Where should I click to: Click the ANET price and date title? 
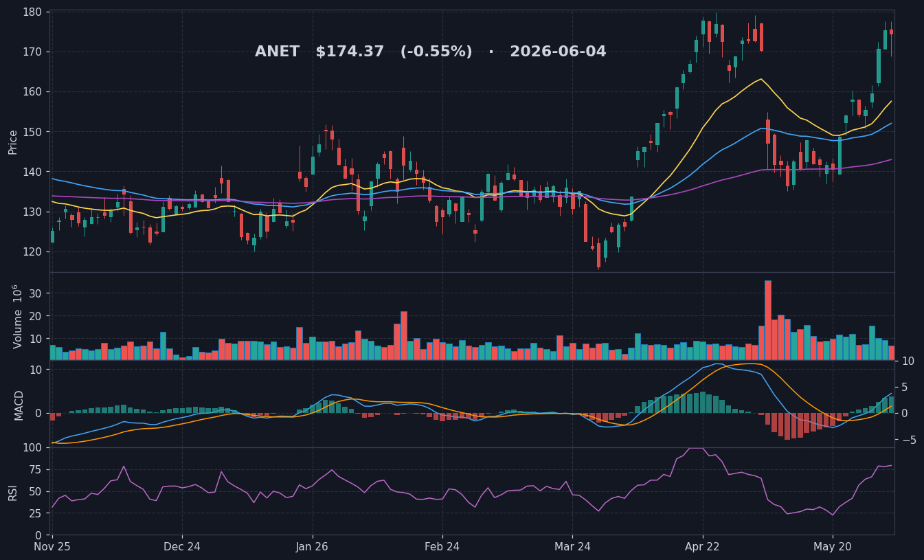(x=431, y=52)
